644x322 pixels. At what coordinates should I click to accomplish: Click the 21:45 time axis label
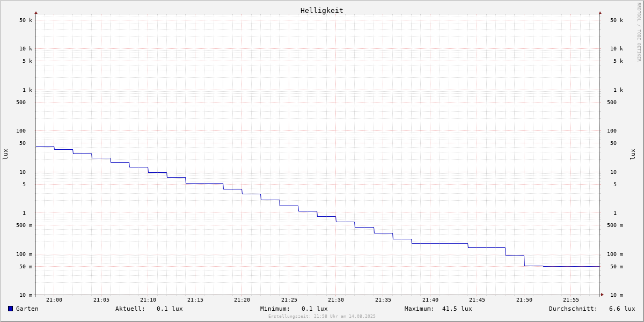[477, 300]
